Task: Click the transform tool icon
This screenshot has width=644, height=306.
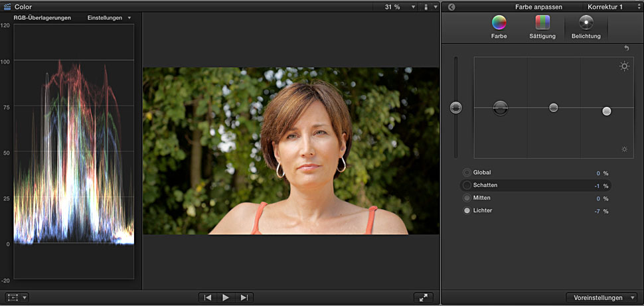Action: (x=13, y=297)
